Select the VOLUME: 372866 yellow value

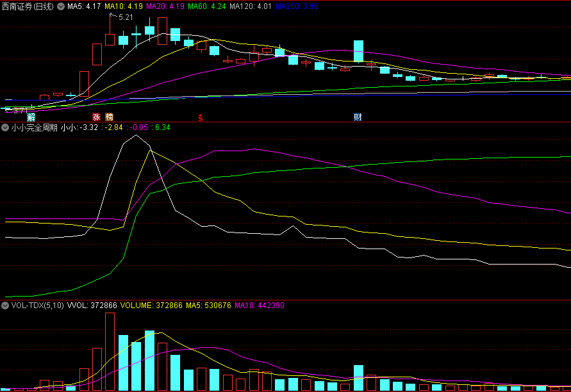tap(151, 306)
